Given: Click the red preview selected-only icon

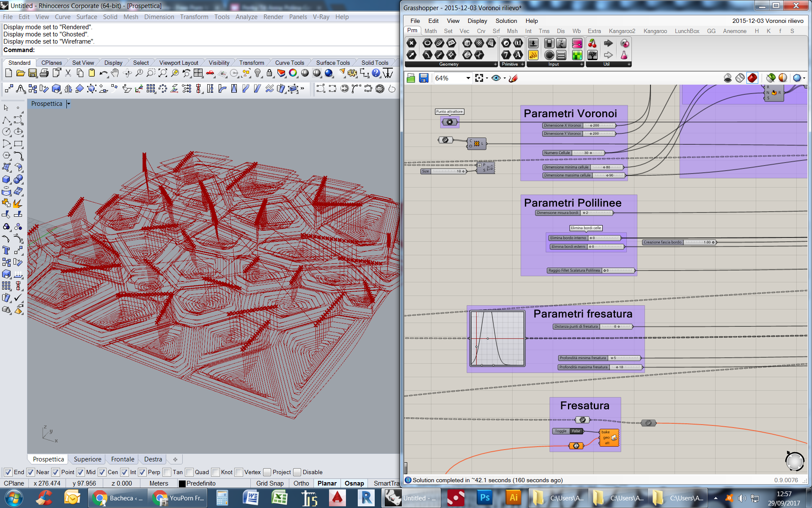Looking at the screenshot, I should click(752, 78).
